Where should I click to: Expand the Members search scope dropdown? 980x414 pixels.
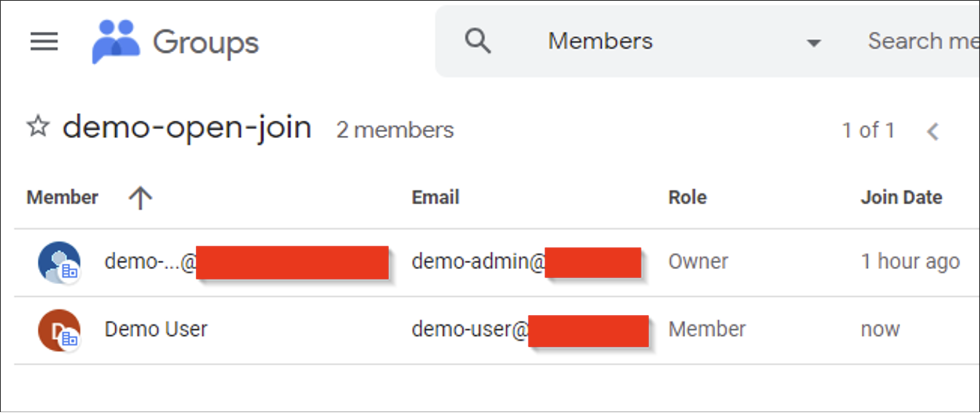click(814, 42)
